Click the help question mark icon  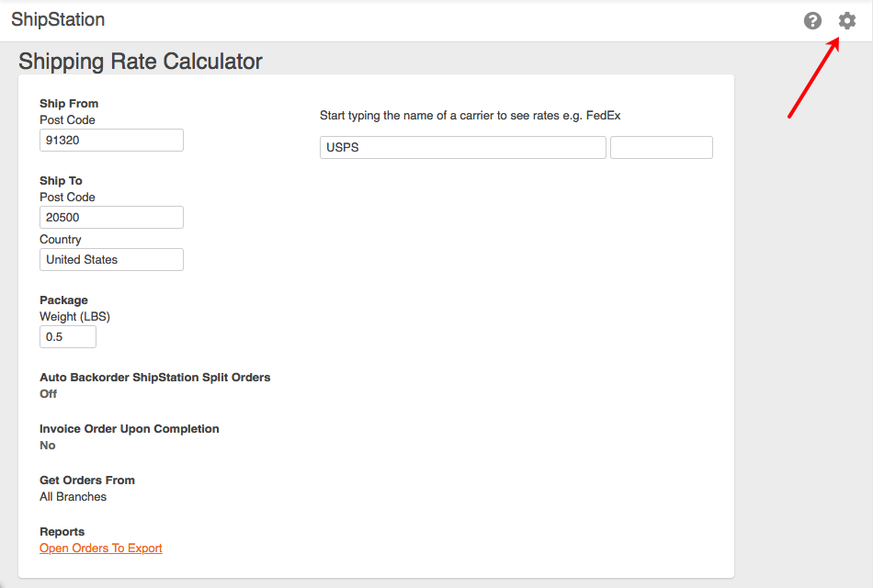coord(812,20)
